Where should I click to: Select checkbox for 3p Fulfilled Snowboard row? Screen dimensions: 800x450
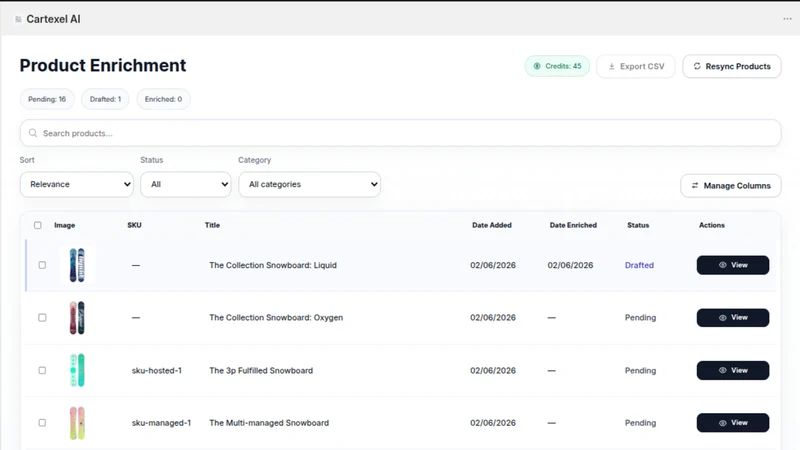42,370
